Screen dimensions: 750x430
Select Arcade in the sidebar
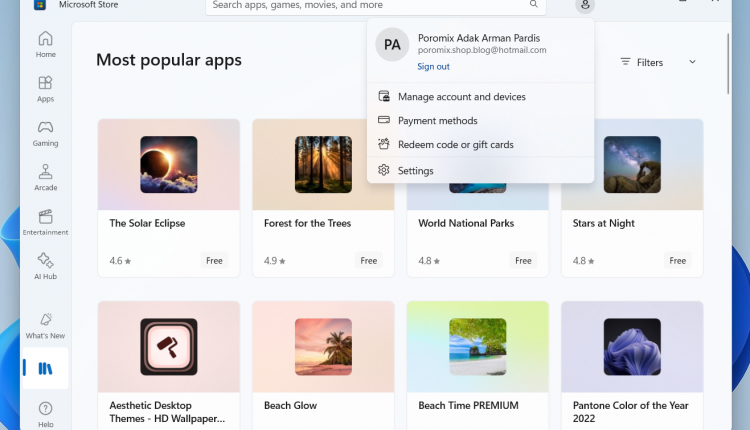pos(45,177)
